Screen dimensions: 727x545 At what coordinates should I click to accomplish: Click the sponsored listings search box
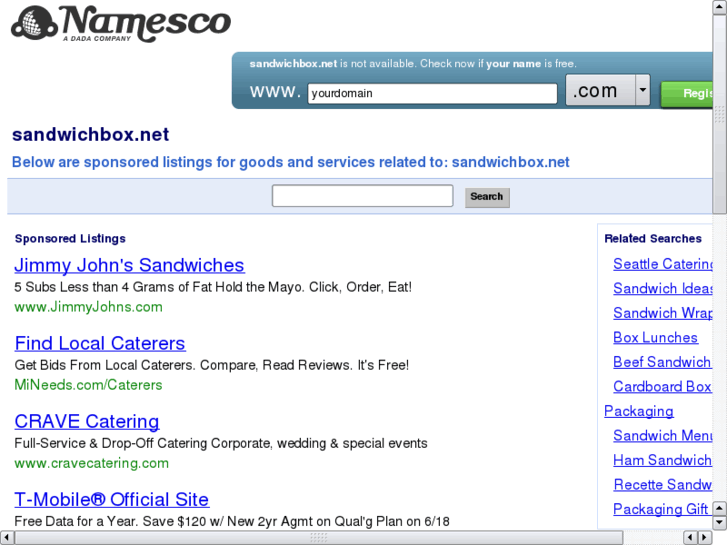point(363,196)
